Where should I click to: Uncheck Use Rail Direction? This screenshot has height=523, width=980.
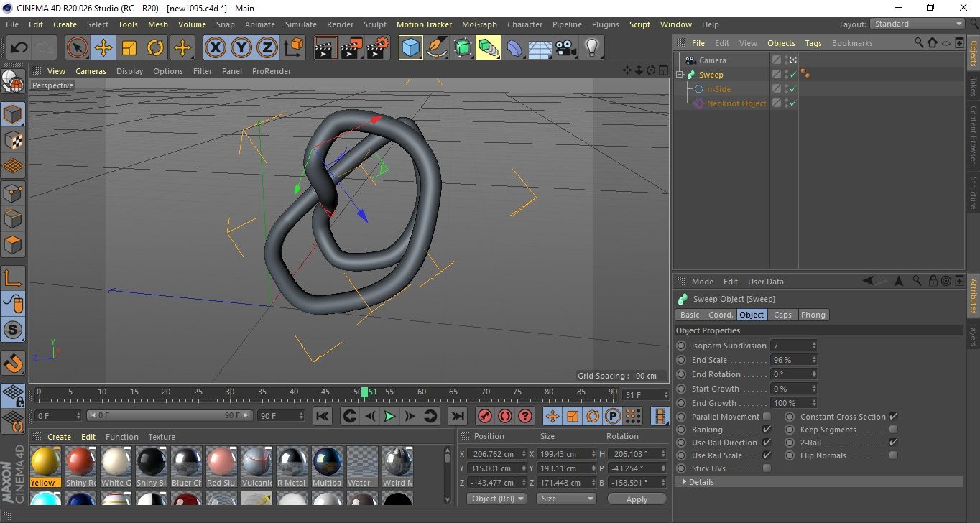click(x=767, y=443)
